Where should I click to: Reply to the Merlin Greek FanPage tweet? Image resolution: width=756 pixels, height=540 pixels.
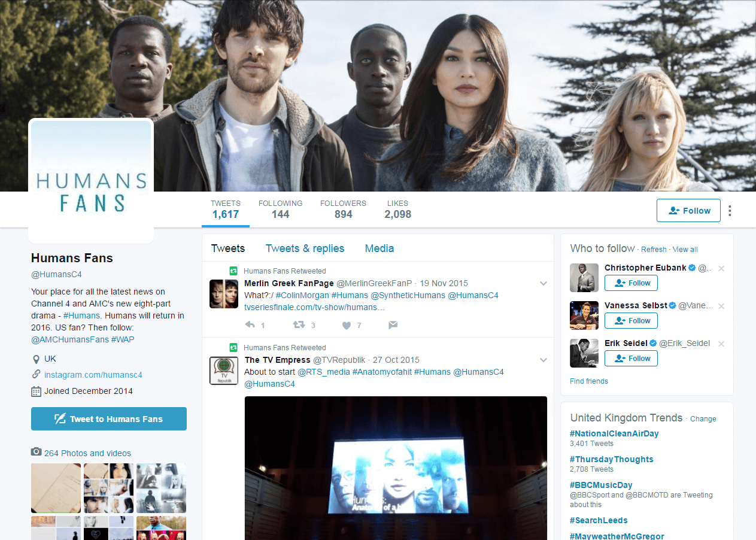(x=250, y=325)
